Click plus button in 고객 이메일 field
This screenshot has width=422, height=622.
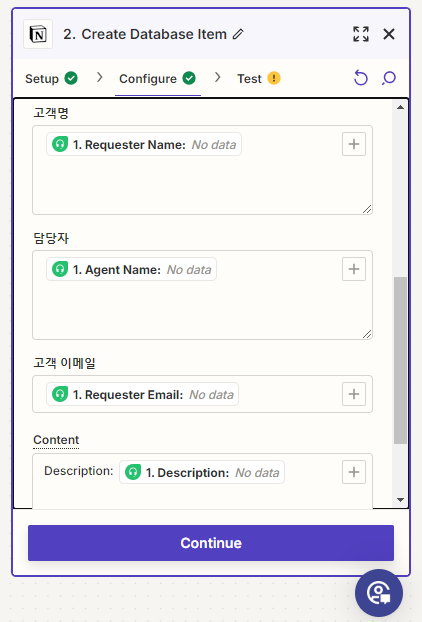[354, 394]
